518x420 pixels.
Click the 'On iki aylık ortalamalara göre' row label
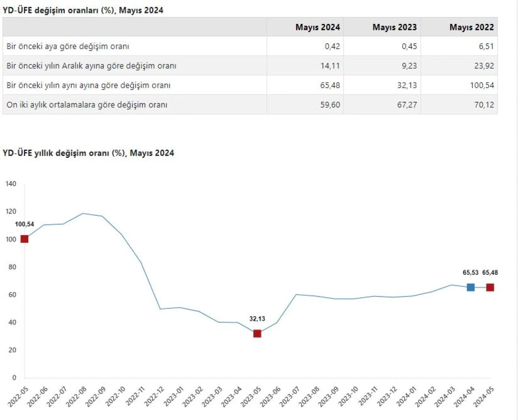click(x=87, y=105)
